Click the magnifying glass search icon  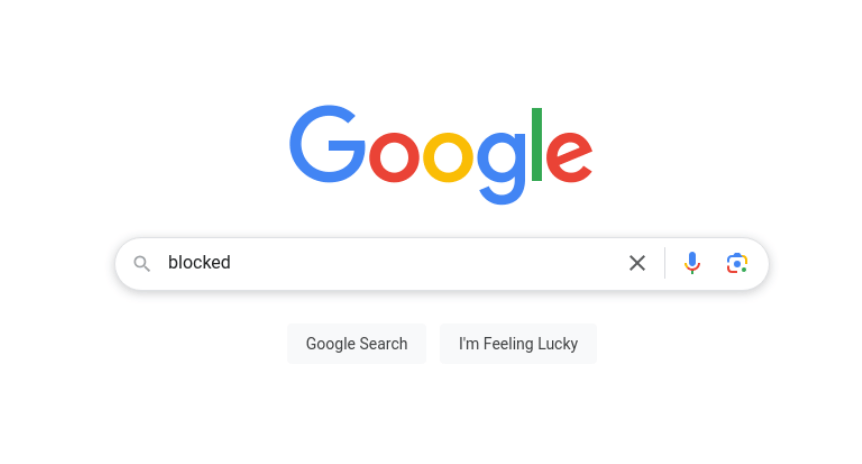(142, 264)
